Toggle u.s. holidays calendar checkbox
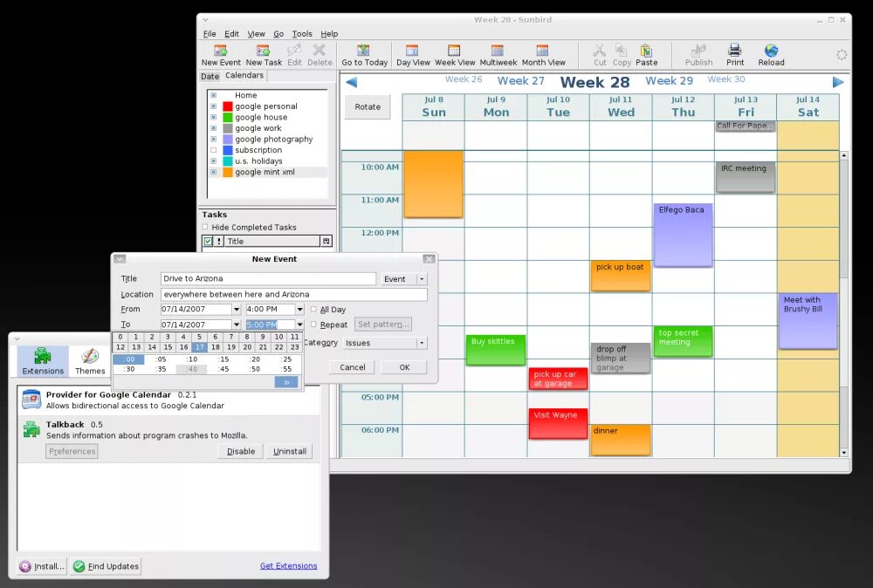 213,161
